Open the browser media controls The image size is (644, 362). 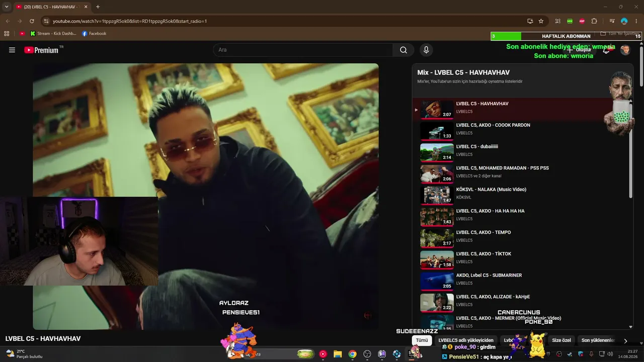pyautogui.click(x=612, y=21)
